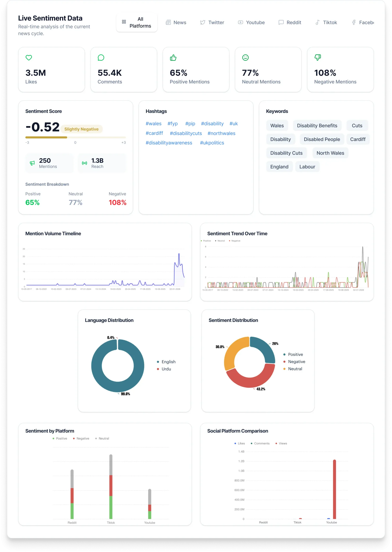Click the broadcast icon beside 1.3B Reach
Viewport: 392px width, 552px height.
coord(85,163)
